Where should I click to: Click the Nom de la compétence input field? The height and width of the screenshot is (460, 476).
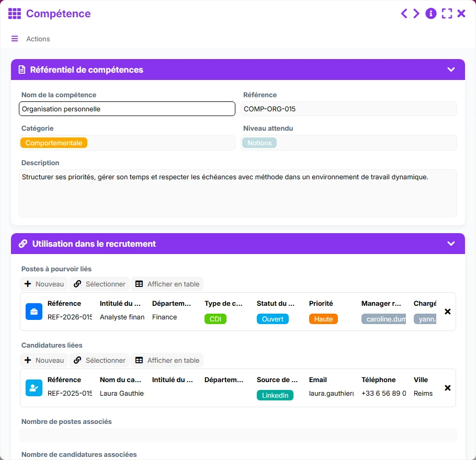(x=127, y=109)
